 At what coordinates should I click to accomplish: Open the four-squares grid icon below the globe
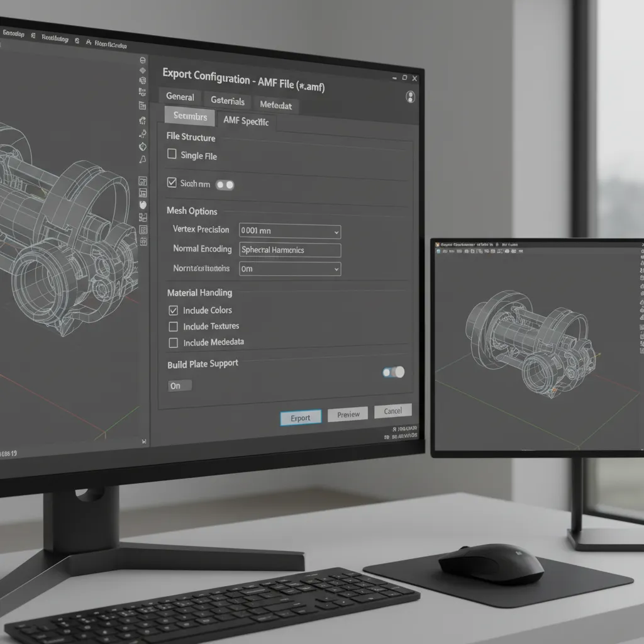click(x=142, y=92)
